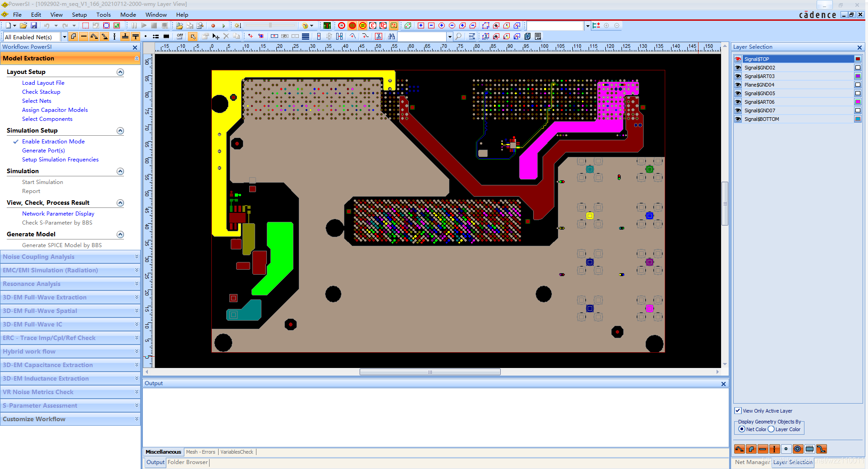The width and height of the screenshot is (868, 469).
Task: Click the red circled N net icon
Action: (x=342, y=26)
